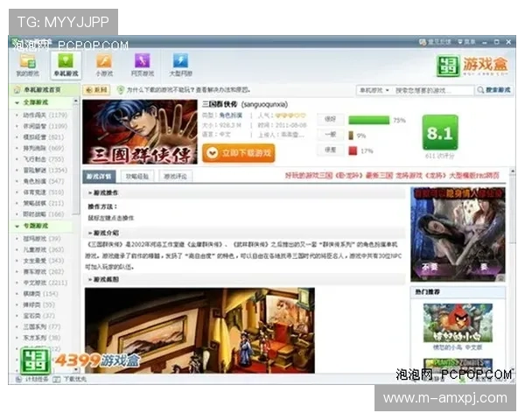Click the scheduled task icon in status bar
This screenshot has width=525, height=420.
click(18, 379)
